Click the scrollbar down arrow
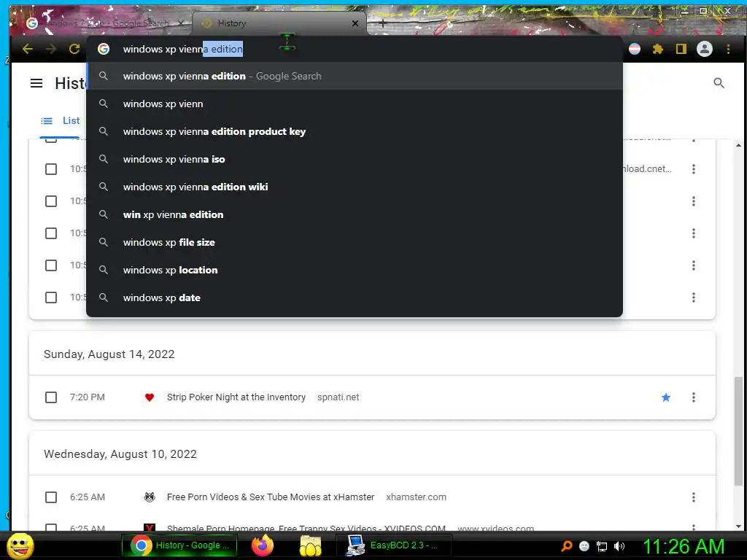The width and height of the screenshot is (747, 560). 738,526
